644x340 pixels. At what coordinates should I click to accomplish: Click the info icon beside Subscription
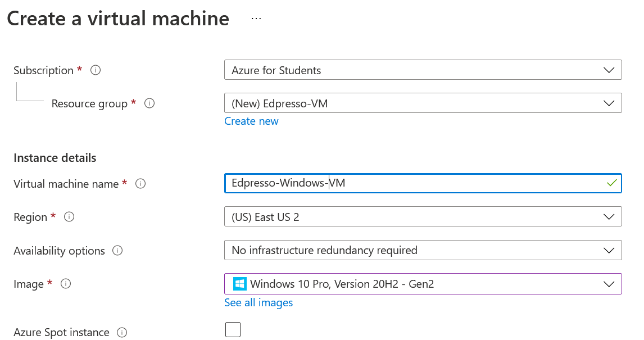(96, 70)
